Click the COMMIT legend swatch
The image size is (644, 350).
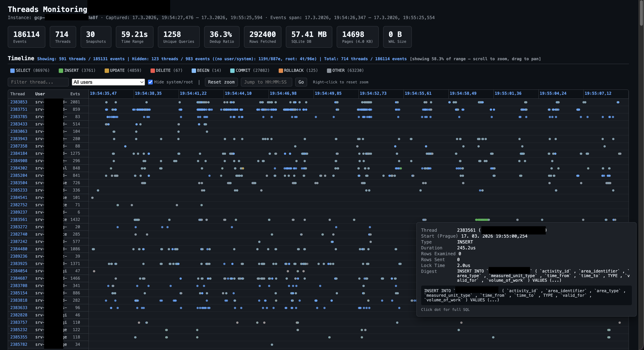pos(232,71)
